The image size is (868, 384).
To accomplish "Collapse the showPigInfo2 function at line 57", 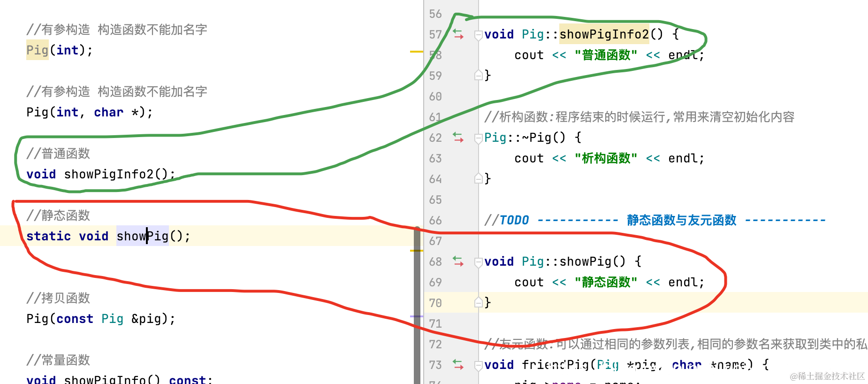I will pyautogui.click(x=478, y=35).
